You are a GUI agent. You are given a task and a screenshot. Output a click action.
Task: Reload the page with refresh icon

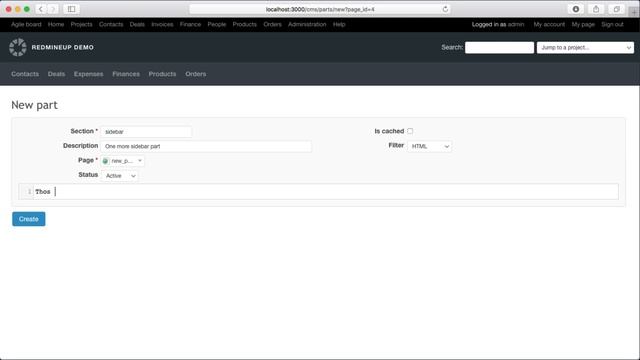[445, 9]
